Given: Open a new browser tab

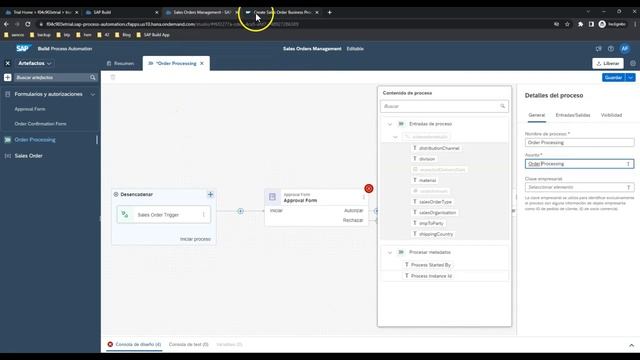Looking at the screenshot, I should point(329,12).
